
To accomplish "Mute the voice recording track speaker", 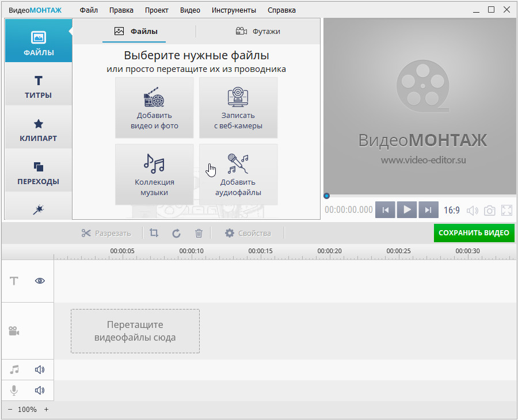I will (40, 390).
